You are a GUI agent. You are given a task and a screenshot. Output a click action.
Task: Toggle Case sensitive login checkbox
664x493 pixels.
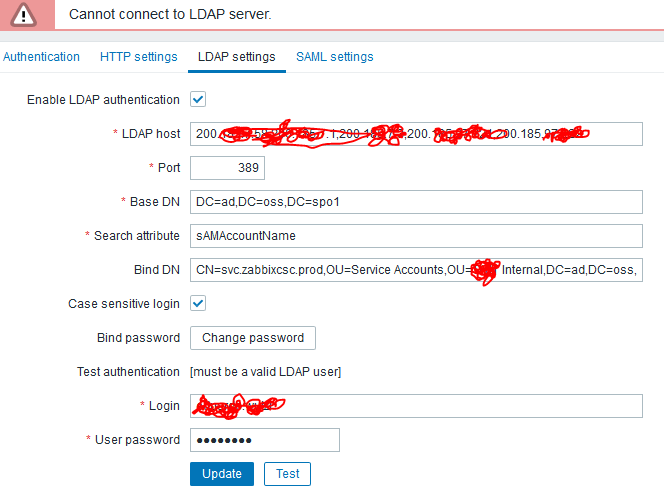pos(198,303)
